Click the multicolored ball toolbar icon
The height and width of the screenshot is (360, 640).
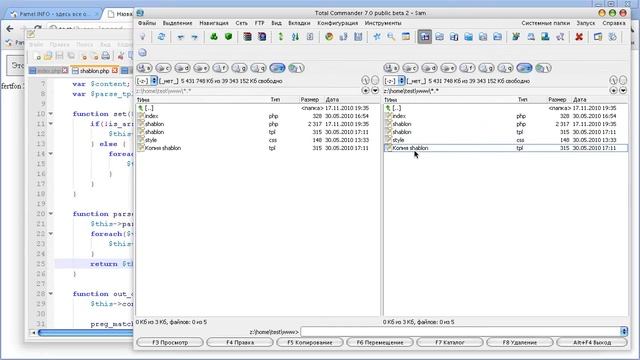[329, 37]
